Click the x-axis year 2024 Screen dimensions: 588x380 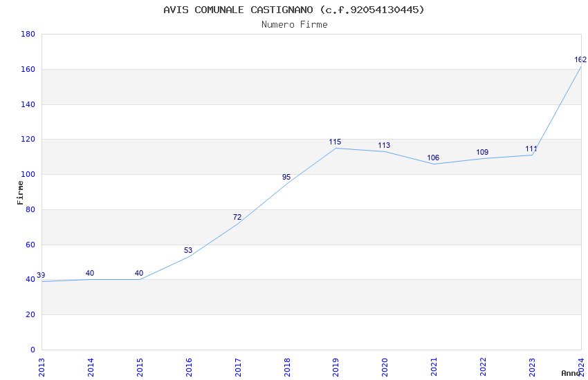click(581, 368)
